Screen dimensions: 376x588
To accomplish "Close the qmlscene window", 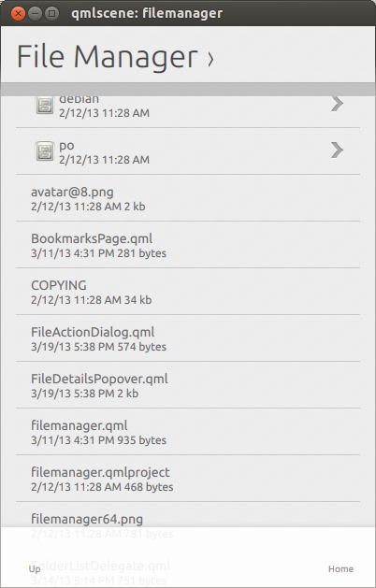I will [18, 14].
